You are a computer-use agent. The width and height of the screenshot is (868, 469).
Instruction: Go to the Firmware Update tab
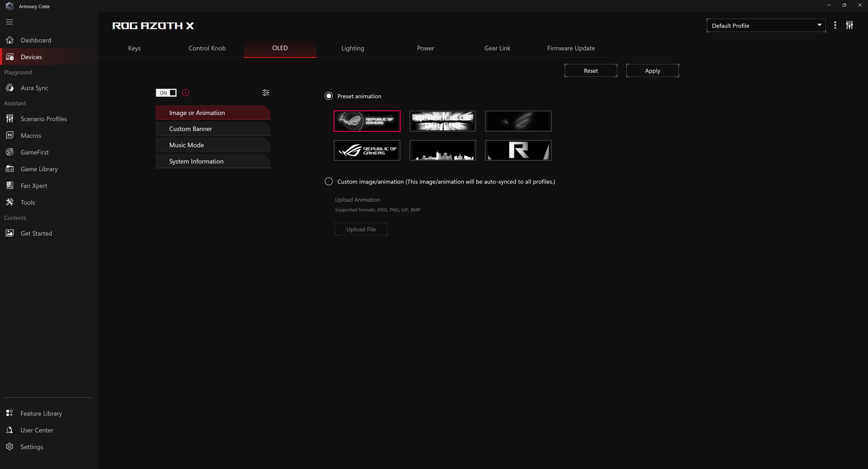pyautogui.click(x=571, y=48)
